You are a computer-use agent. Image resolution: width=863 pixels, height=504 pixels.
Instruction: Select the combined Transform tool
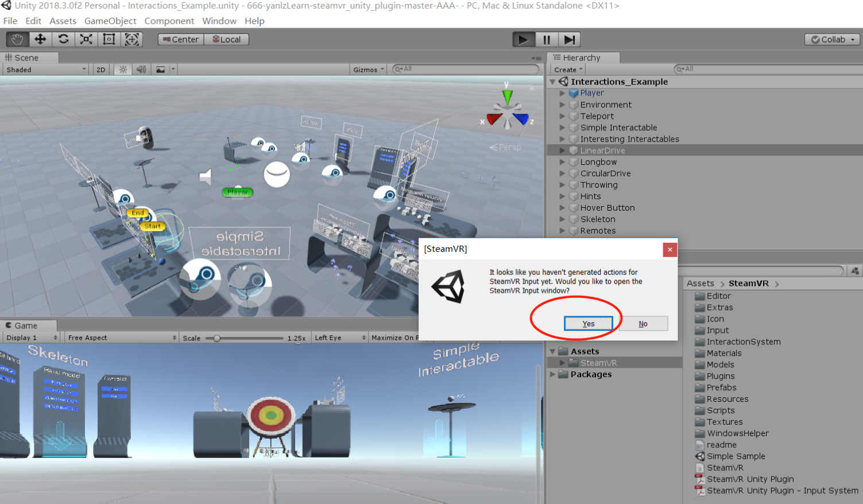(132, 39)
